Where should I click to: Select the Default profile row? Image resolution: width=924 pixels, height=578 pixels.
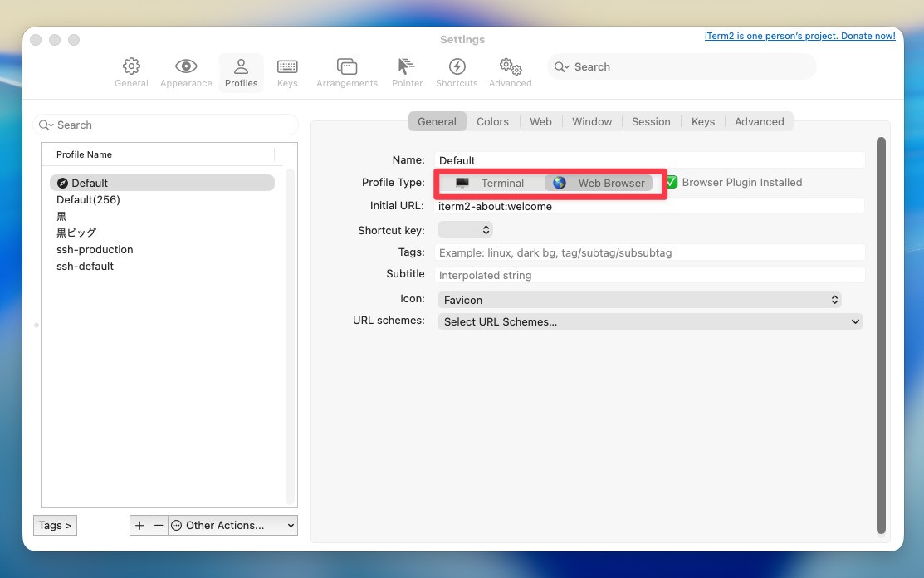coord(162,184)
